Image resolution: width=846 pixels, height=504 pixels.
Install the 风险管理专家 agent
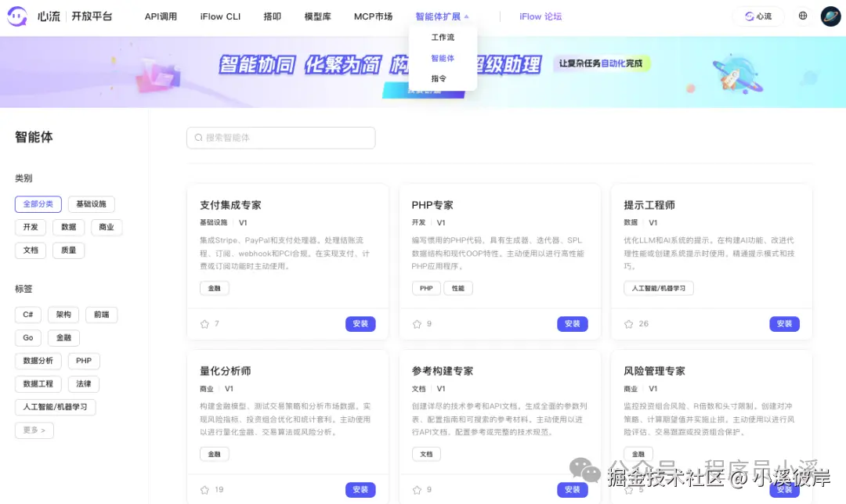784,489
